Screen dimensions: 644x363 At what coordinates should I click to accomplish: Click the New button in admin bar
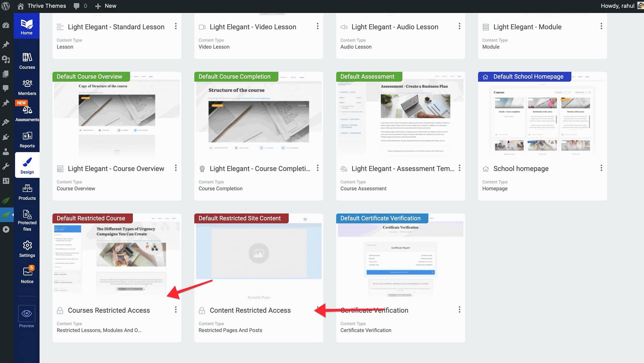coord(106,6)
